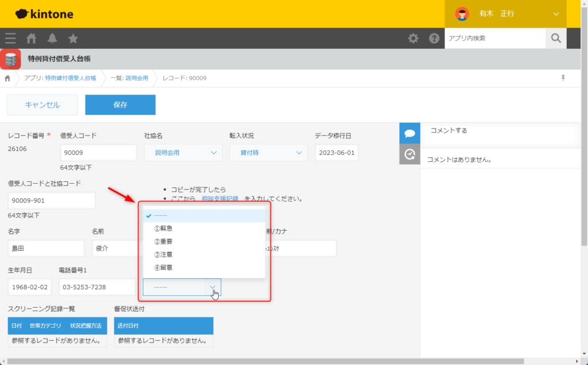The height and width of the screenshot is (365, 588).
Task: Open the hamburger navigation menu
Action: coord(10,38)
